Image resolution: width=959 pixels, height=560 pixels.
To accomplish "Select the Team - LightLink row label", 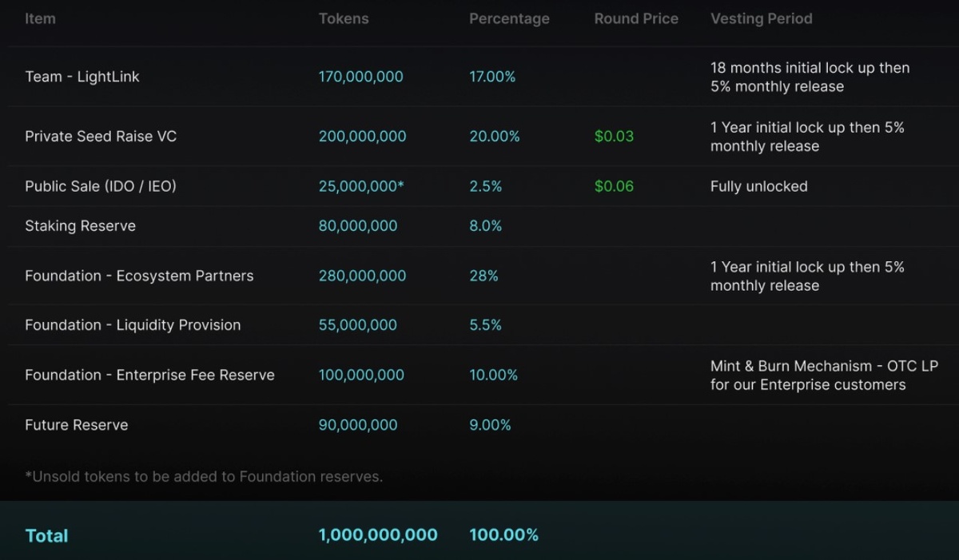I will click(x=82, y=77).
